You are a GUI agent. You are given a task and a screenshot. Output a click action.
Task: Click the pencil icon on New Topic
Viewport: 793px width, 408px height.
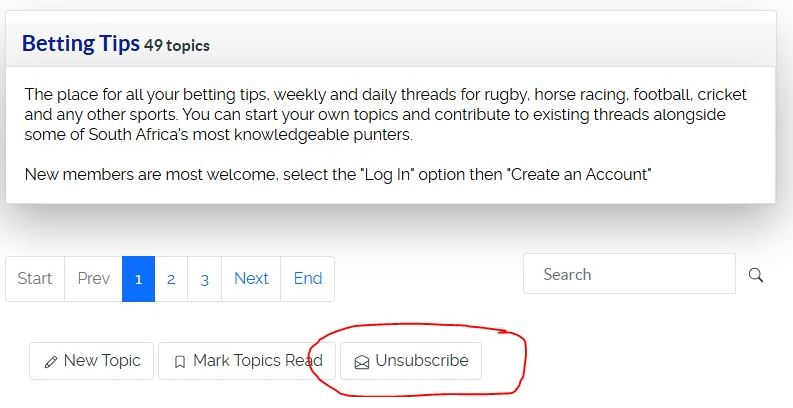51,362
